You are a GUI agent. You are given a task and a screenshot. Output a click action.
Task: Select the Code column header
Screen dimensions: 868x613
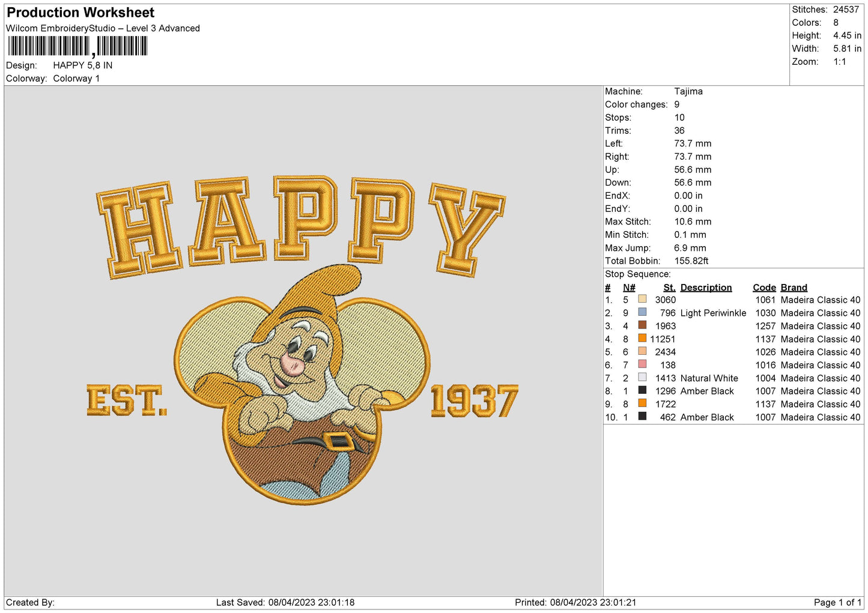(764, 288)
